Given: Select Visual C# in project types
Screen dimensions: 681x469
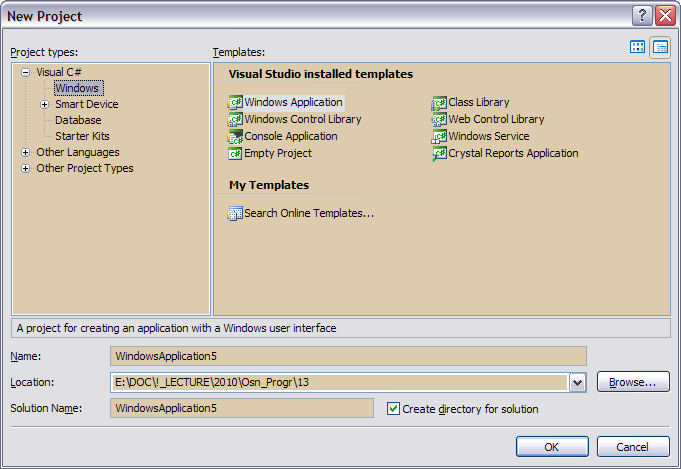Looking at the screenshot, I should tap(59, 72).
